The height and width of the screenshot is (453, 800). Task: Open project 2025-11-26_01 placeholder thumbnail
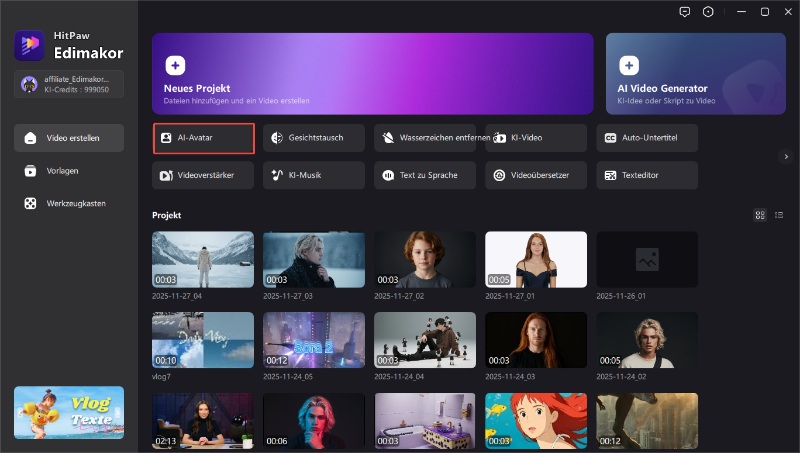click(647, 260)
